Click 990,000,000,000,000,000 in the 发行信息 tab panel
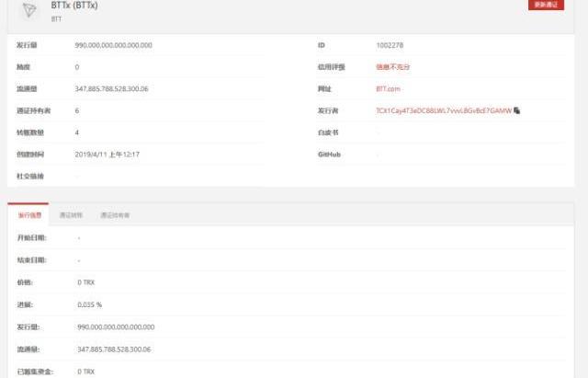This screenshot has width=588, height=378. pyautogui.click(x=116, y=326)
